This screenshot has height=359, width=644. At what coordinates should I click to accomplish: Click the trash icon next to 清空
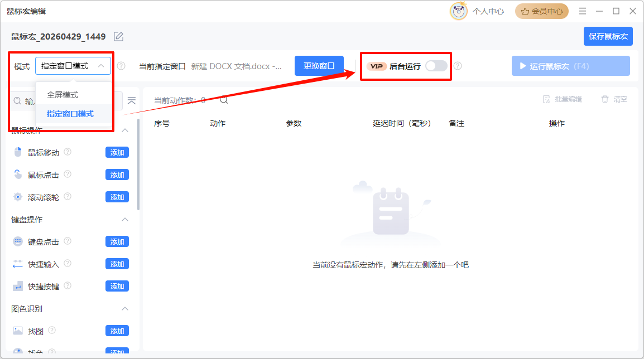tap(605, 99)
